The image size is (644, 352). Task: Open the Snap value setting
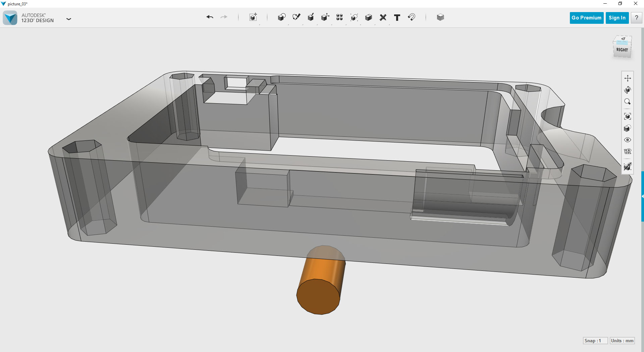595,341
